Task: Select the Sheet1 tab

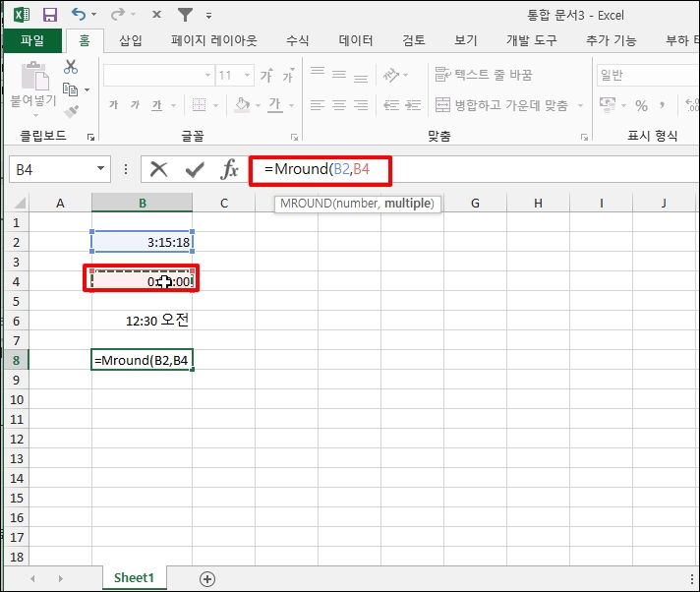Action: coord(134,577)
